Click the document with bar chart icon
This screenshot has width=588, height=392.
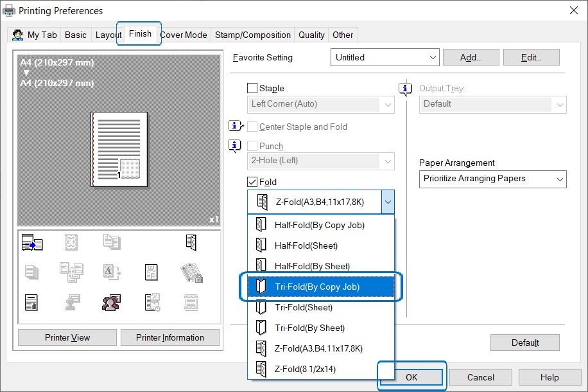31,302
